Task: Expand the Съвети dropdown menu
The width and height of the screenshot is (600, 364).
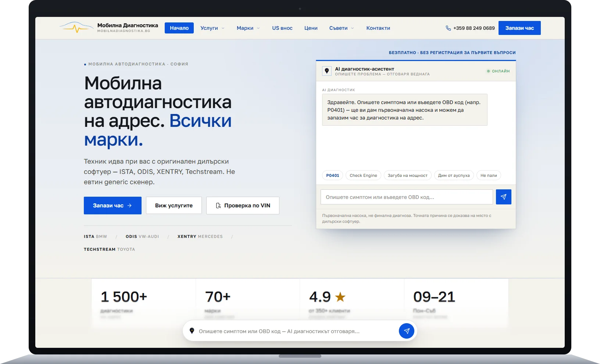Action: pos(342,28)
